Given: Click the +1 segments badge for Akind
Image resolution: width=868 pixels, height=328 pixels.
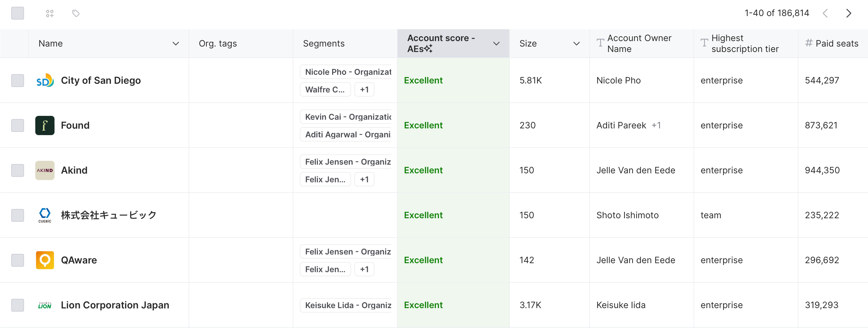Looking at the screenshot, I should pos(364,179).
